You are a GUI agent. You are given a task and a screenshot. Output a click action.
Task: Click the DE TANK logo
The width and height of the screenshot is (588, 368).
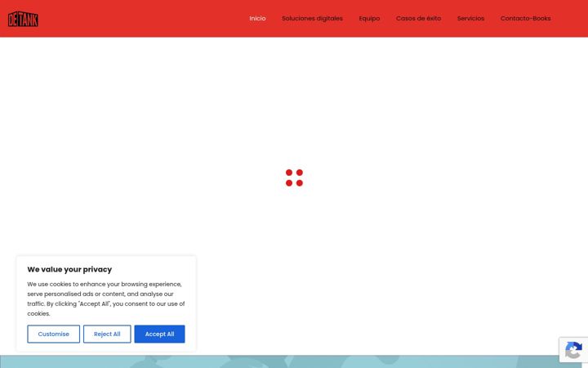(23, 19)
